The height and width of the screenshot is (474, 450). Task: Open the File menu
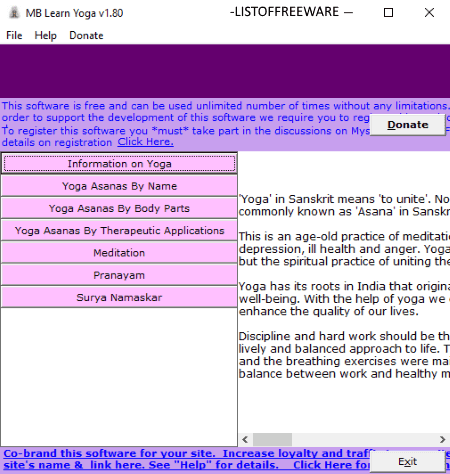[14, 35]
